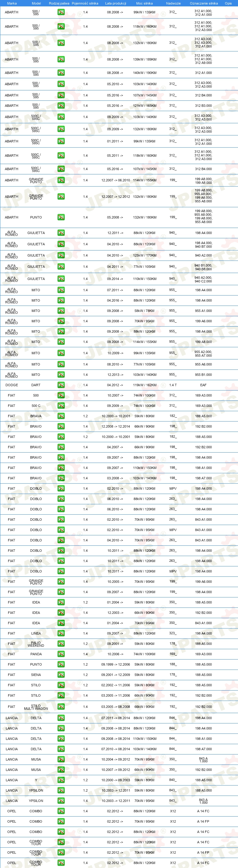The image size is (238, 868).
Task: Click fuel icon in FIAT BRAVO 110kW/150KM row
Action: click(61, 468)
